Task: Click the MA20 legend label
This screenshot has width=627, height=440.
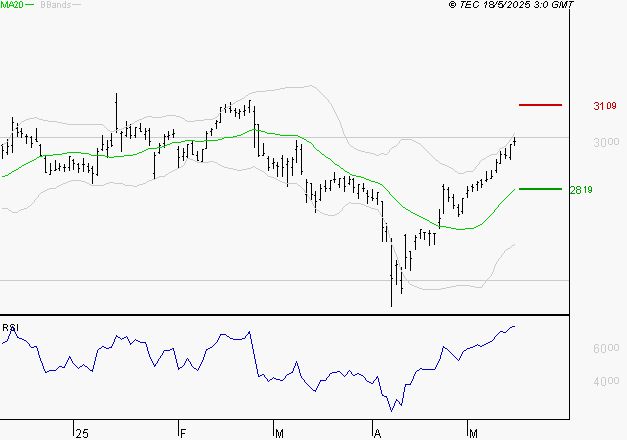Action: click(12, 5)
